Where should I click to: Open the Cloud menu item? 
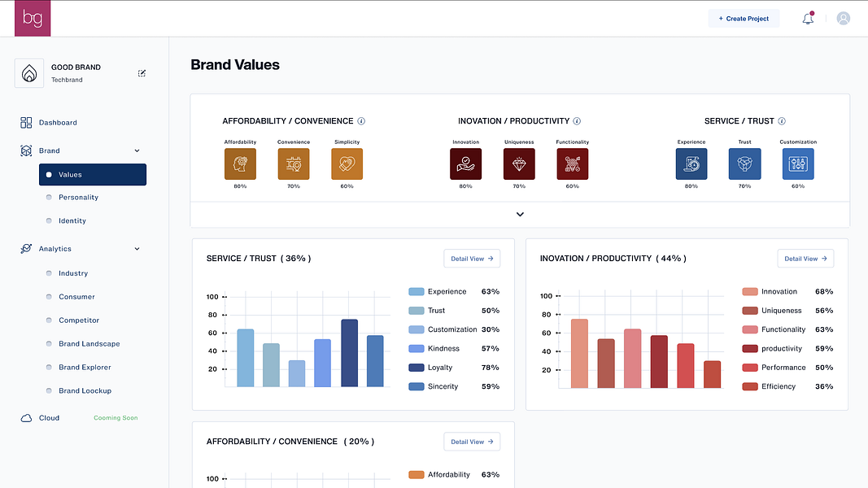click(49, 418)
